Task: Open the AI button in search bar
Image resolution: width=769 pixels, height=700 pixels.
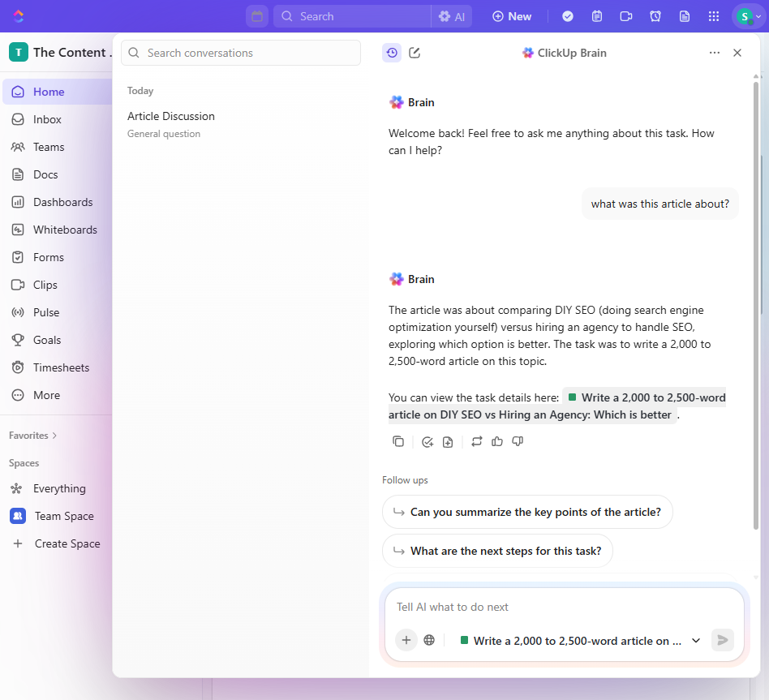Action: [x=452, y=16]
